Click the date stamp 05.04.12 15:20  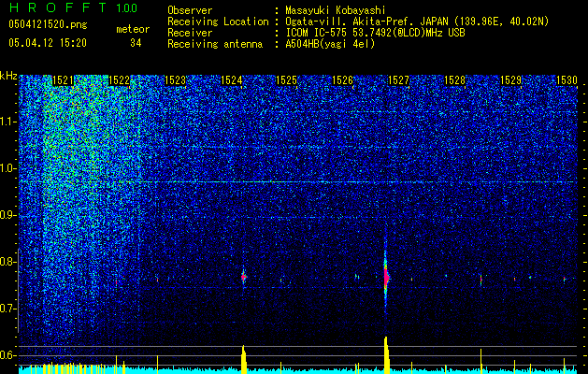click(x=48, y=43)
